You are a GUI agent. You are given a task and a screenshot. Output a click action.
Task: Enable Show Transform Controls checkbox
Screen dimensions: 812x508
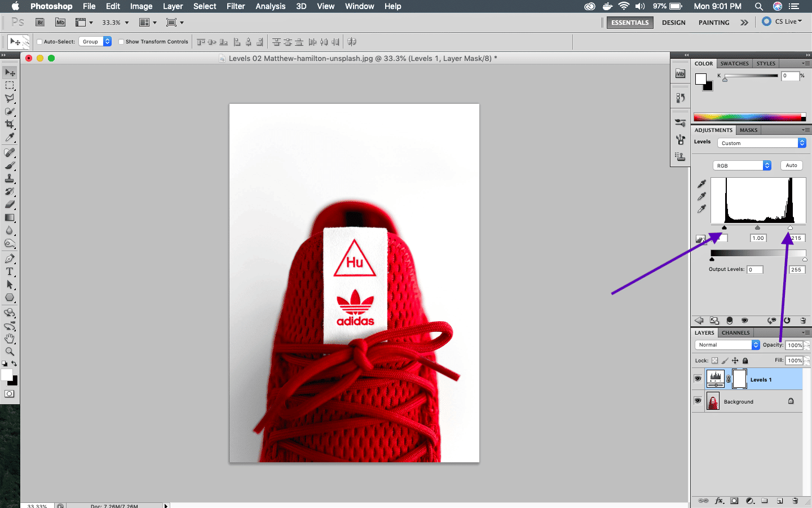(121, 42)
